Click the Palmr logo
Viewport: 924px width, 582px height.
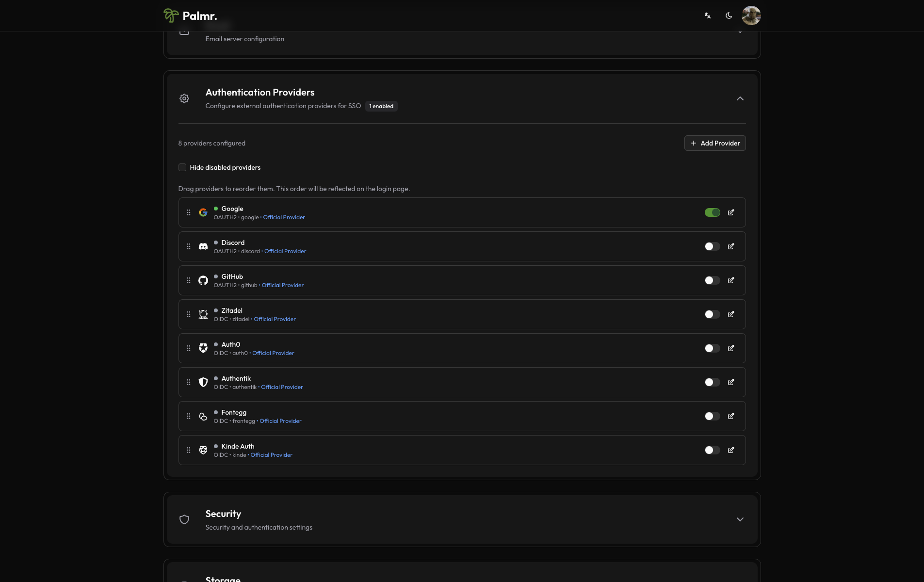click(x=190, y=16)
